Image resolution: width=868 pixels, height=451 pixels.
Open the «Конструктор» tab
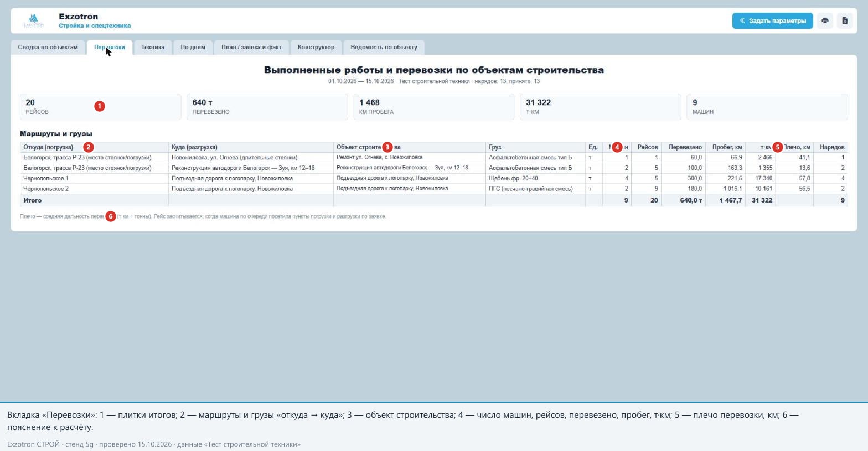pos(316,48)
